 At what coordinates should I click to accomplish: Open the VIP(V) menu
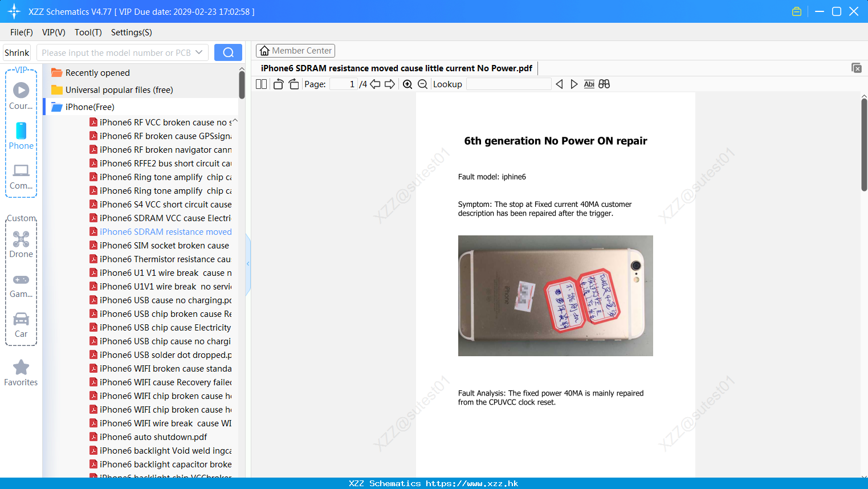54,32
